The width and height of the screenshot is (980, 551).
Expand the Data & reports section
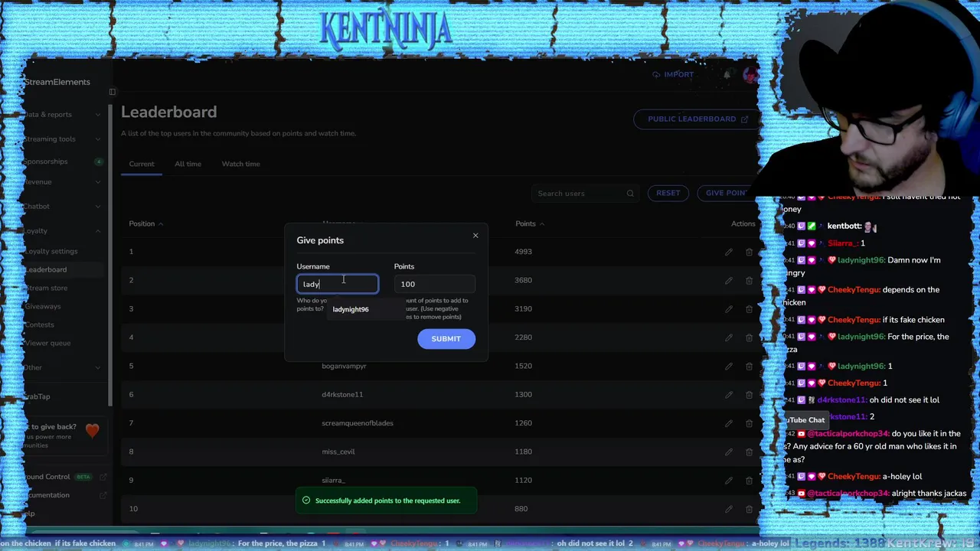pyautogui.click(x=97, y=115)
